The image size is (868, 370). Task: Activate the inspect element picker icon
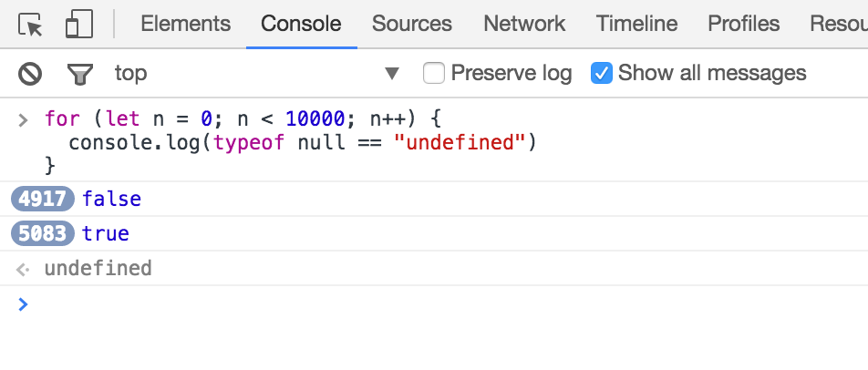tap(31, 25)
